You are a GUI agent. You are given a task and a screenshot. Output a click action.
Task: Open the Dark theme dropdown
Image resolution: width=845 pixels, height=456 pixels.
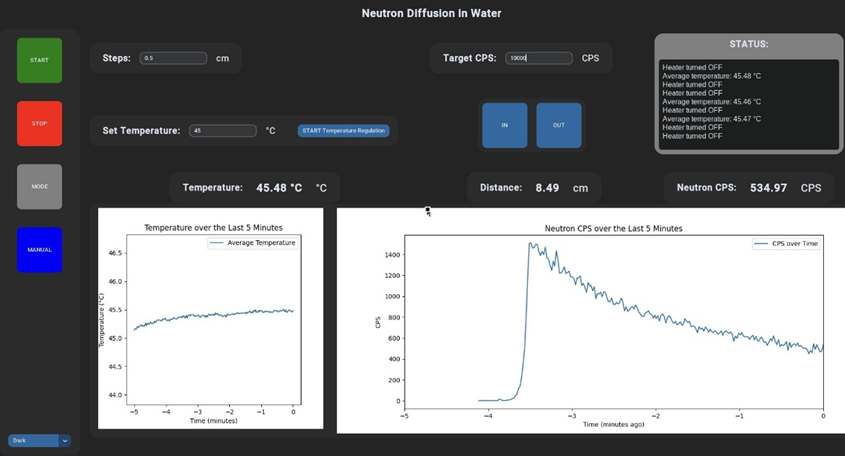(39, 440)
